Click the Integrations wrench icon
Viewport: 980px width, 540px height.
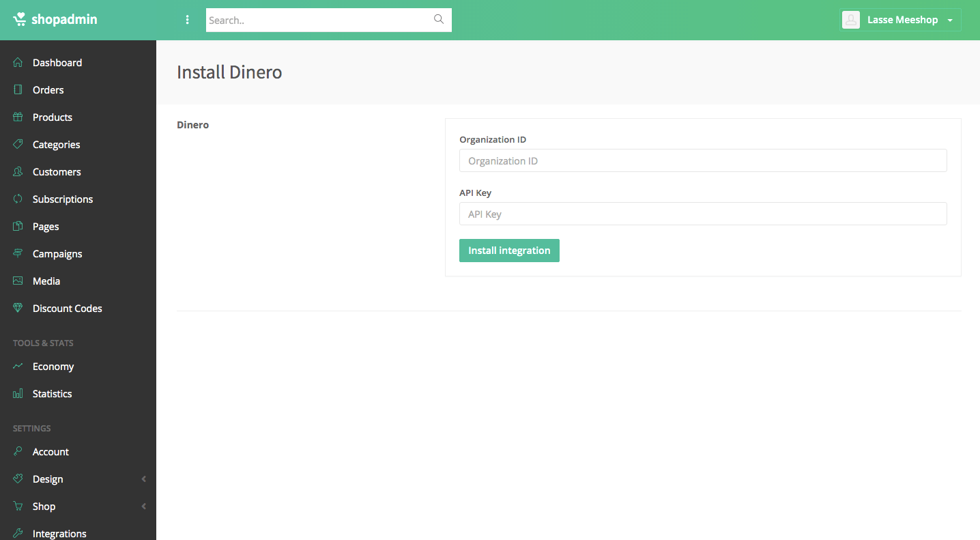tap(18, 533)
